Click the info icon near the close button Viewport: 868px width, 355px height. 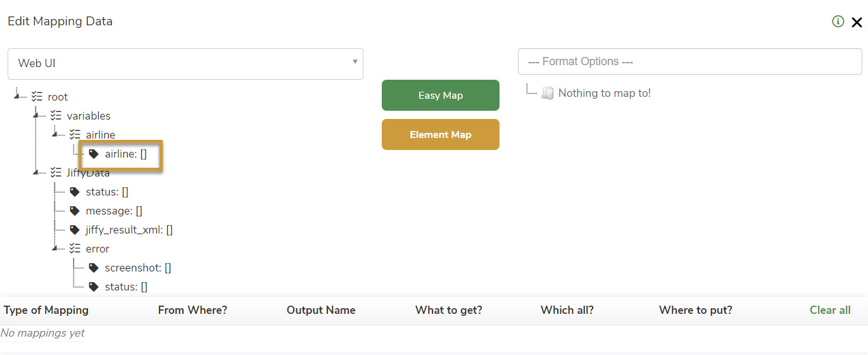838,22
